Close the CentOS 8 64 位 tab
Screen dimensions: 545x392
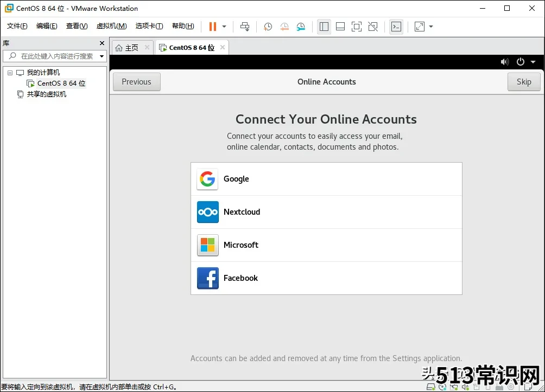pyautogui.click(x=223, y=47)
